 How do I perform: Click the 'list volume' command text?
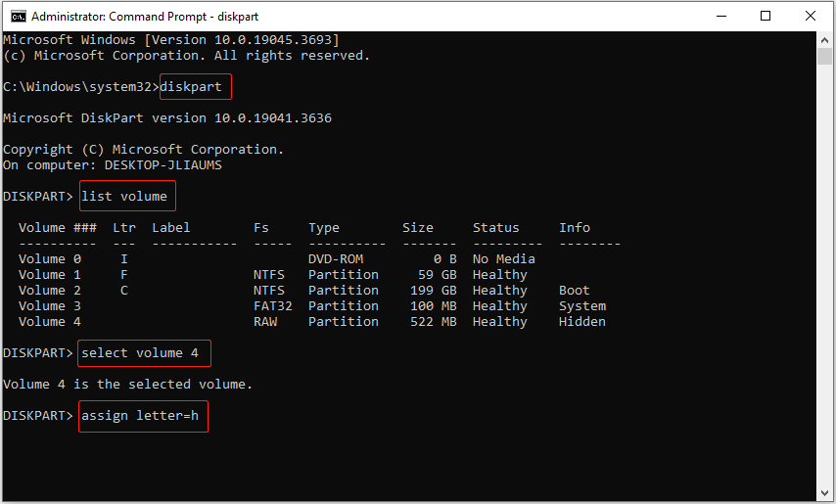(x=124, y=196)
